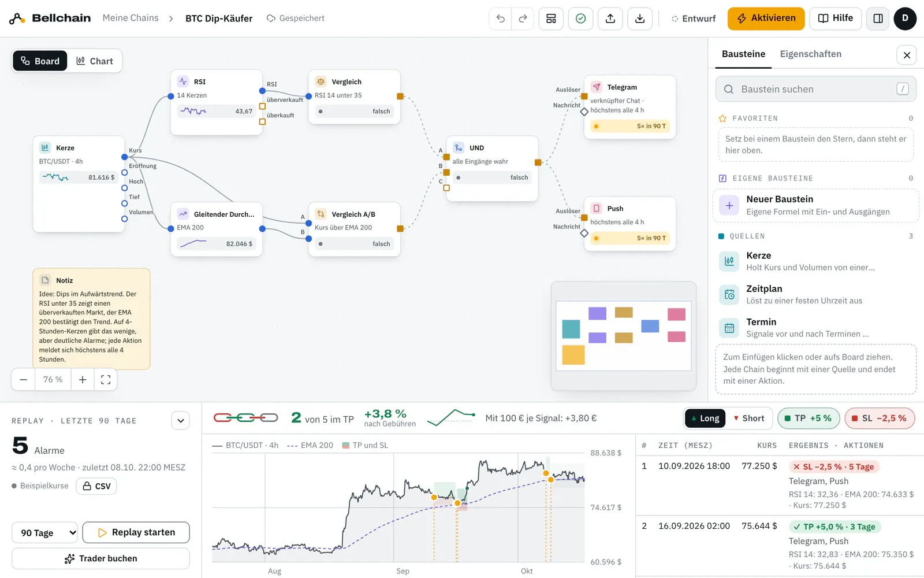Switch to Board view
The width and height of the screenshot is (924, 578).
point(40,61)
